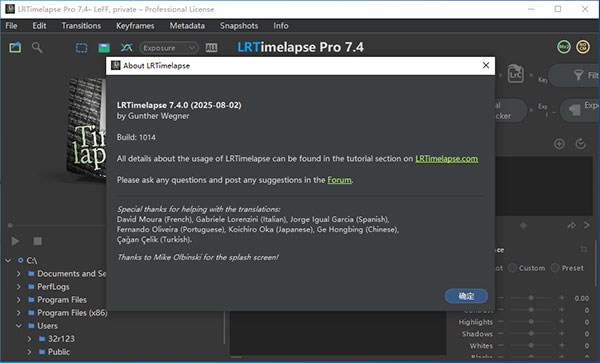The image size is (600, 363).
Task: Click the open folder icon in toolbar
Action: pos(15,48)
